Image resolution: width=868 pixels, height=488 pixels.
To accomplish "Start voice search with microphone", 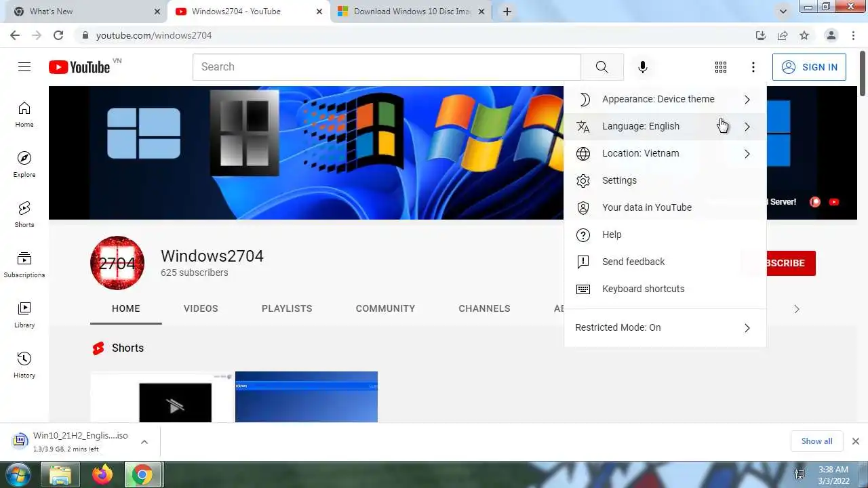I will [x=643, y=66].
